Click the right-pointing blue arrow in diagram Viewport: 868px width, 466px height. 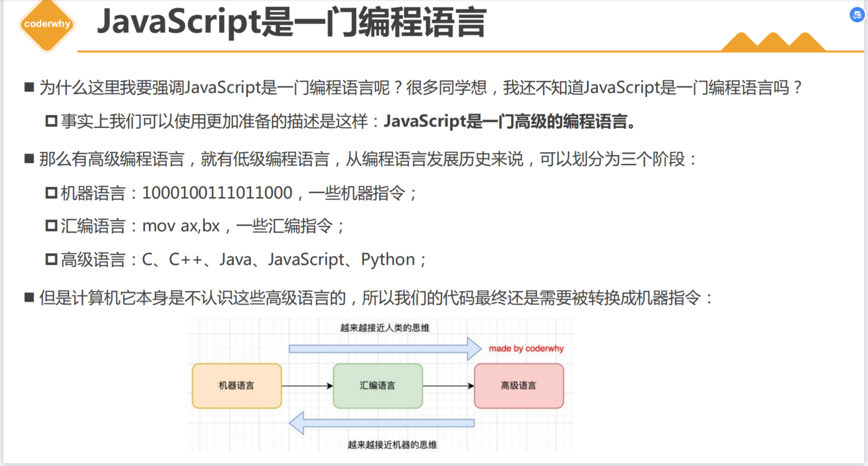tap(385, 349)
